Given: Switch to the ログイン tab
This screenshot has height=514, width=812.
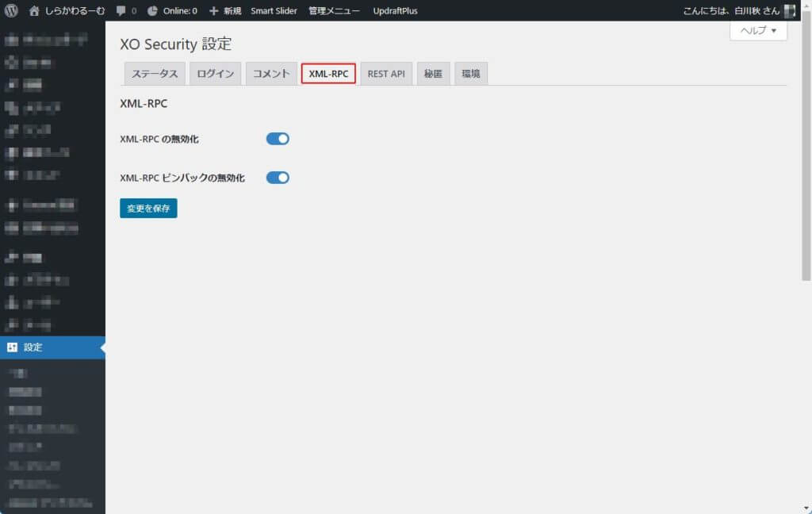Looking at the screenshot, I should pos(215,74).
